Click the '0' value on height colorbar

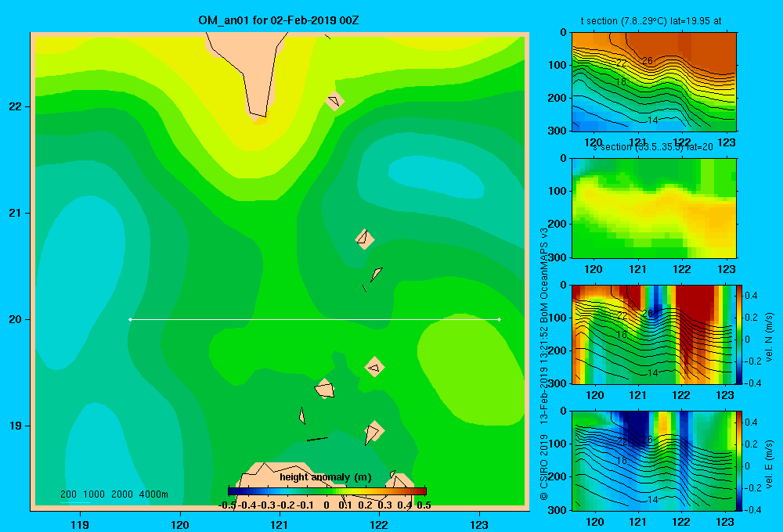point(326,505)
